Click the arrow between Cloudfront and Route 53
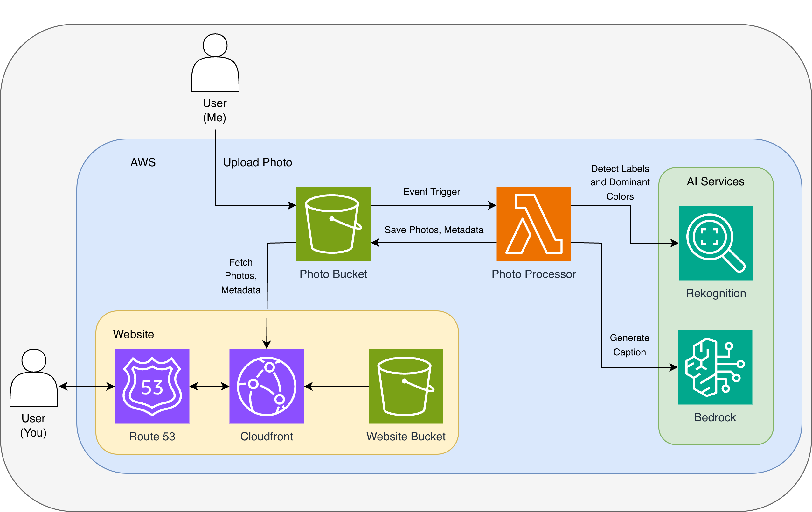This screenshot has height=512, width=812. coord(208,387)
